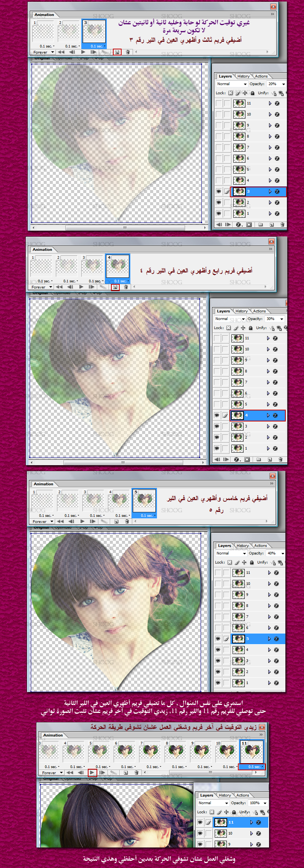Click the layer effects icon on layer 11 at 20% opacity

277,103
